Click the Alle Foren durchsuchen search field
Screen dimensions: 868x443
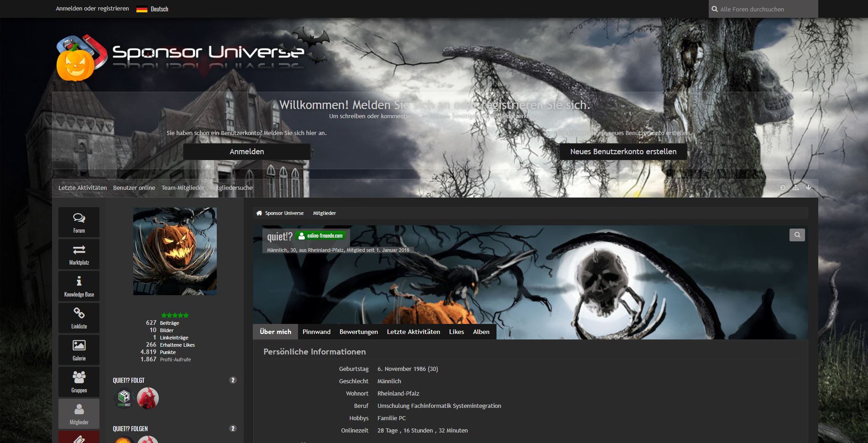767,9
